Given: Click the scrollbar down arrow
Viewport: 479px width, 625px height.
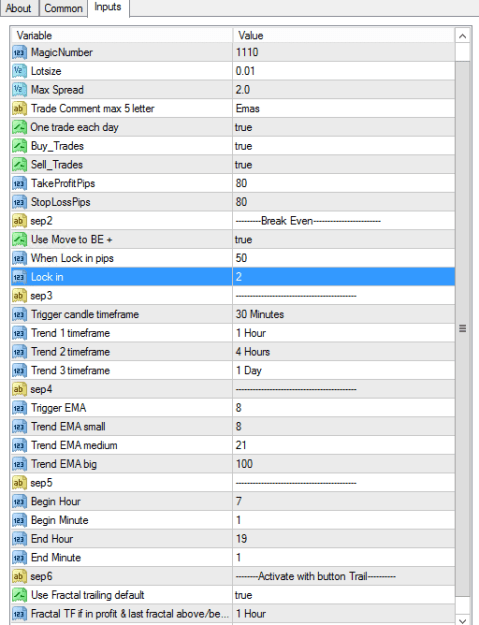Looking at the screenshot, I should pos(462,620).
